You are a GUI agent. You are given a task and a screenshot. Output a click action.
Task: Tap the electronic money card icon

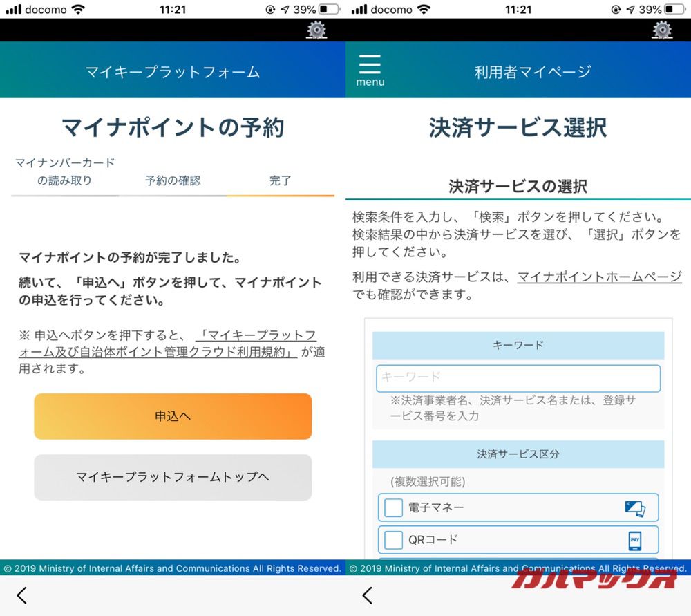click(636, 508)
